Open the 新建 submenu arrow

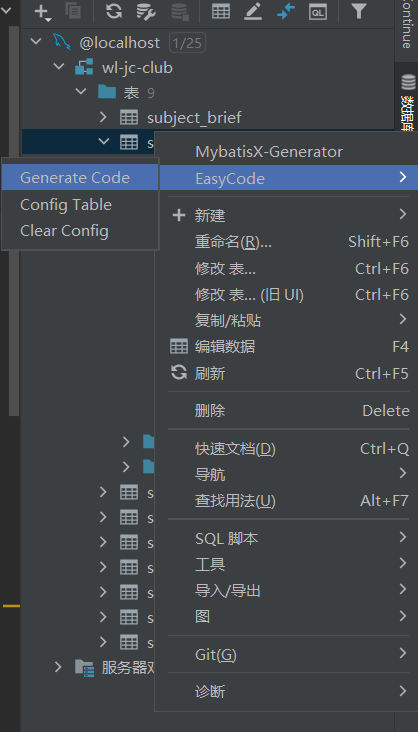tap(403, 214)
